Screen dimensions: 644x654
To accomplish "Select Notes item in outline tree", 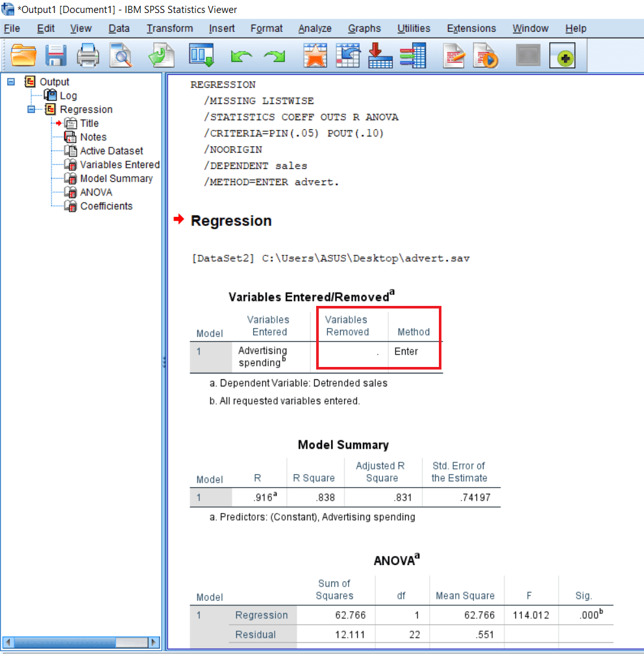I will click(93, 137).
